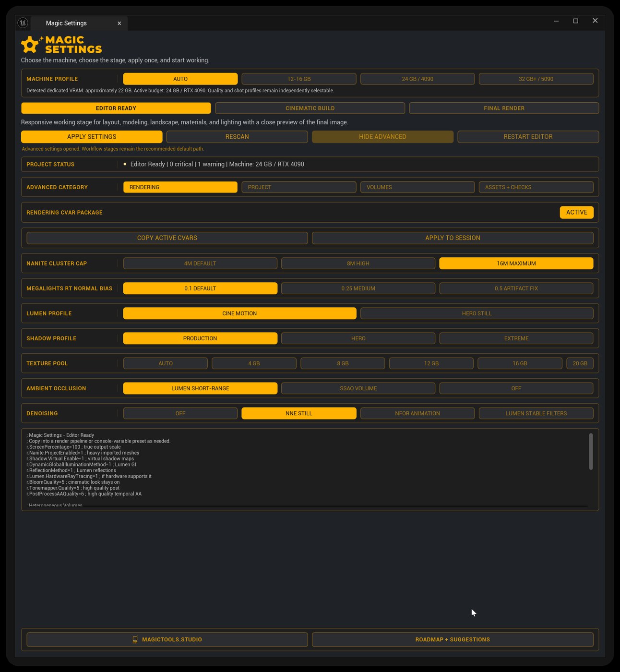
Task: Toggle the ACTIVE rendering CVar package
Action: point(576,212)
